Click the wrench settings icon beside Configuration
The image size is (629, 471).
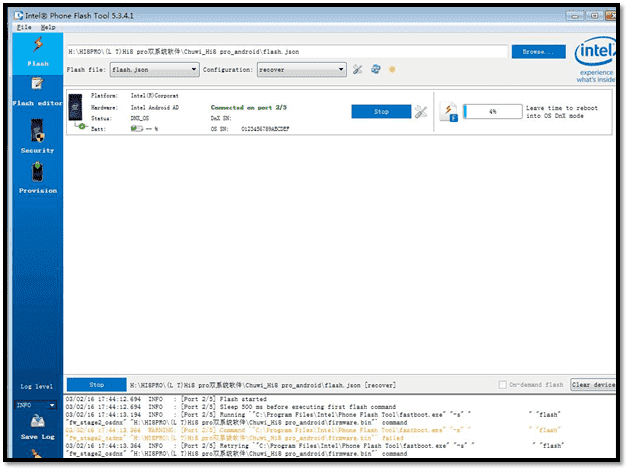tap(357, 70)
